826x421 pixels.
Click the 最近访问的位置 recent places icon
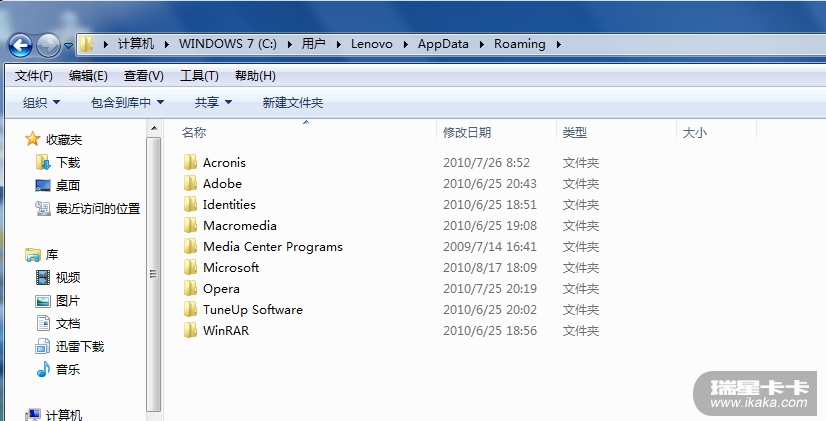43,209
